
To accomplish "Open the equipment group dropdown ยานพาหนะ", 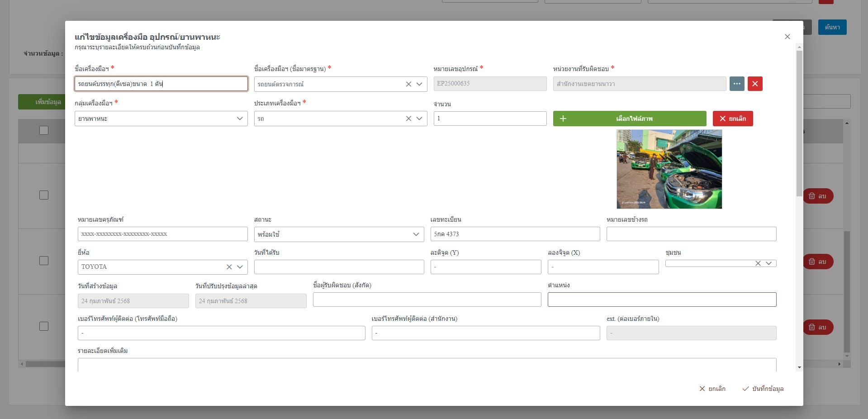I will (x=161, y=119).
